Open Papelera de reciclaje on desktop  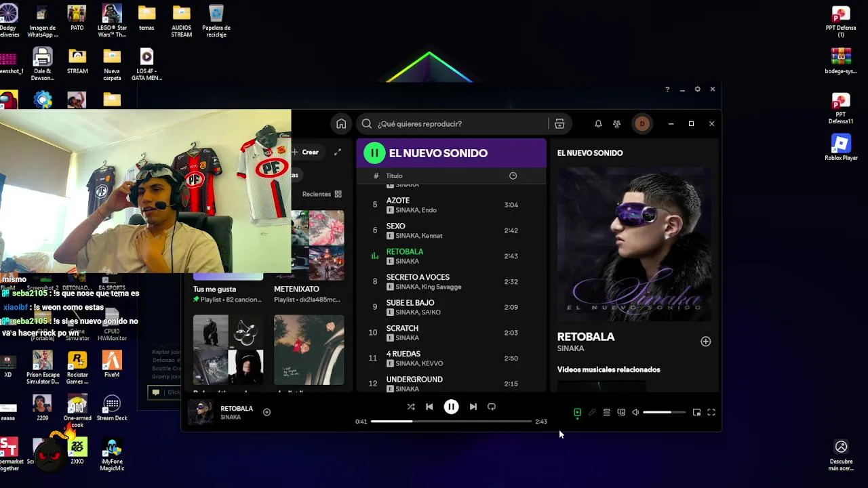216,21
